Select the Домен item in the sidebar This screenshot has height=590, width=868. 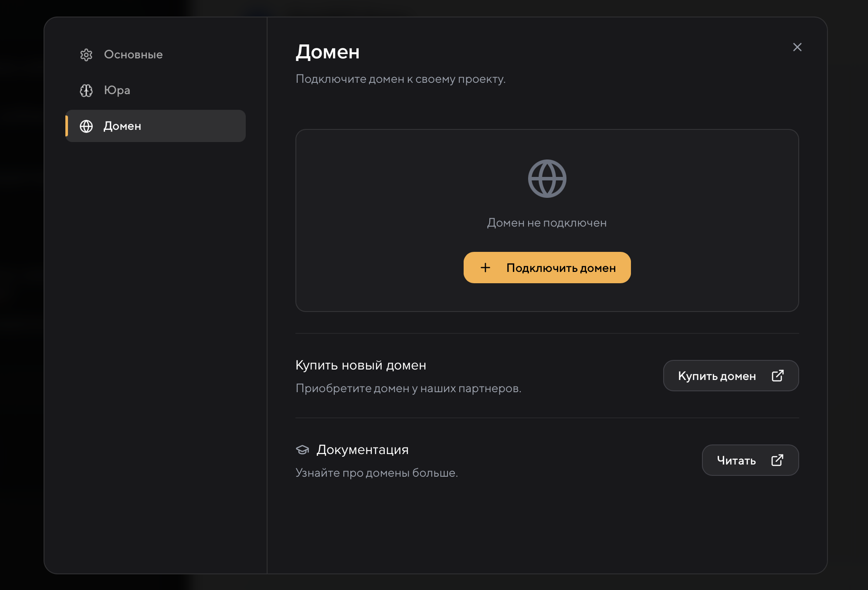click(156, 126)
